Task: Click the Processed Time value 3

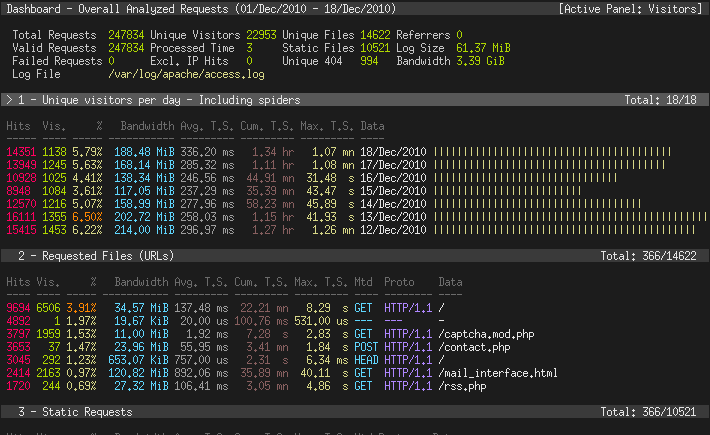Action: click(249, 48)
